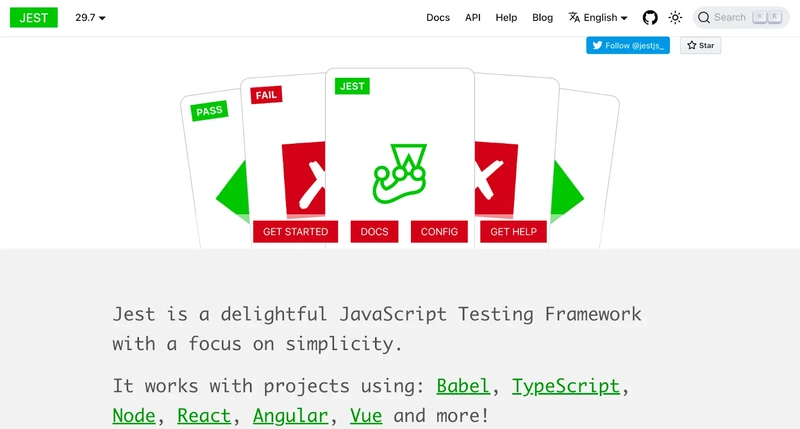Click the translate language icon
The width and height of the screenshot is (800, 429).
click(574, 17)
